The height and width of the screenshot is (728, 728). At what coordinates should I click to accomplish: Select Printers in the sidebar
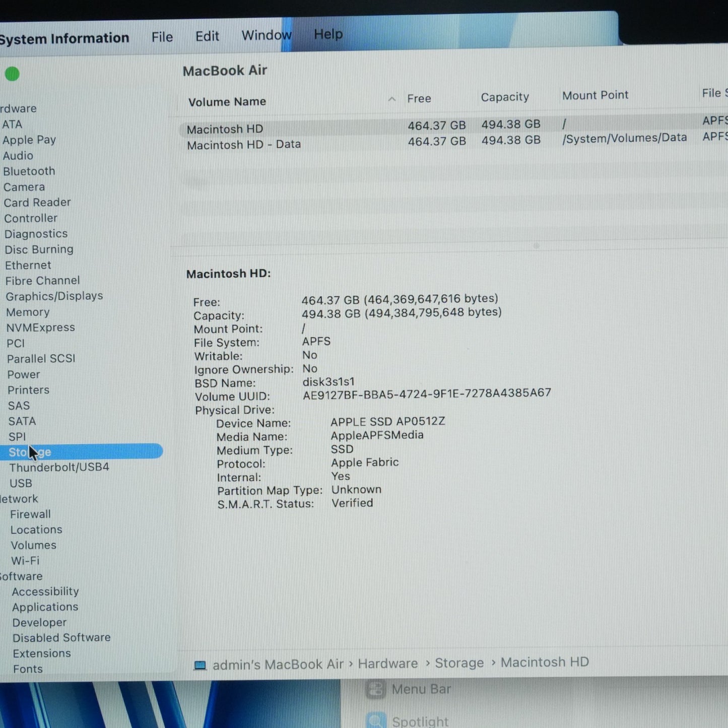[29, 390]
